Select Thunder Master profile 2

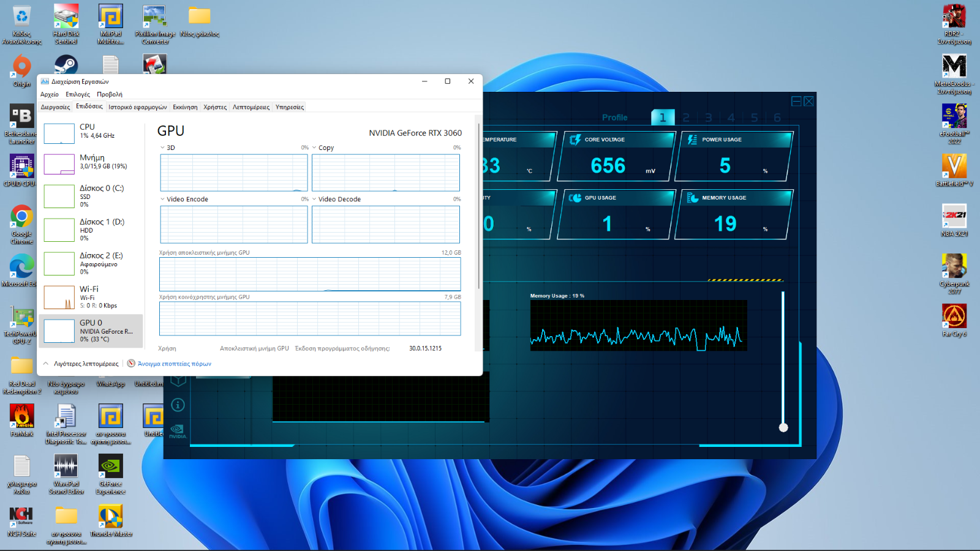click(x=686, y=118)
